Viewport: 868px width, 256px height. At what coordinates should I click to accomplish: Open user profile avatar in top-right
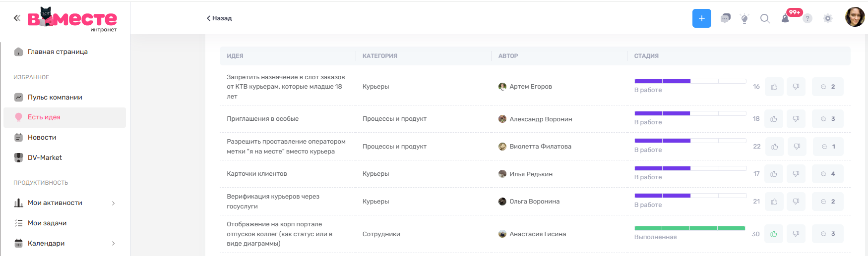(854, 17)
